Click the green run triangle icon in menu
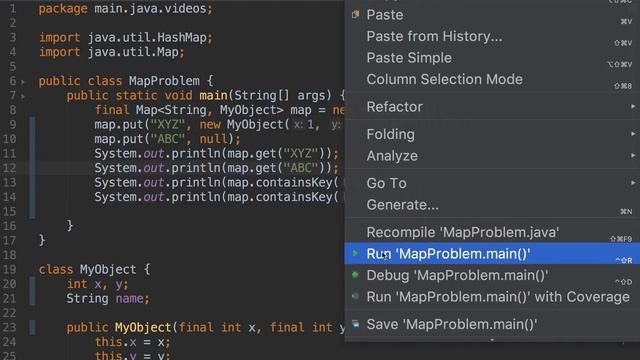Screen dimensions: 640x360 click(355, 253)
